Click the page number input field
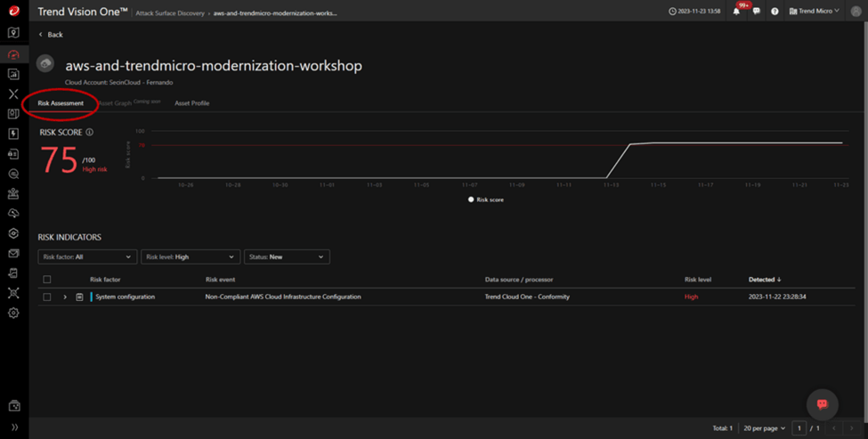The width and height of the screenshot is (868, 439). (799, 428)
